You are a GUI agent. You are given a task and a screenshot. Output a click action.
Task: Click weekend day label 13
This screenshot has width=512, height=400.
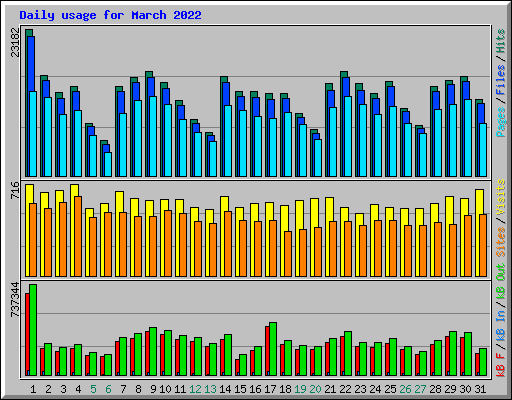210,389
